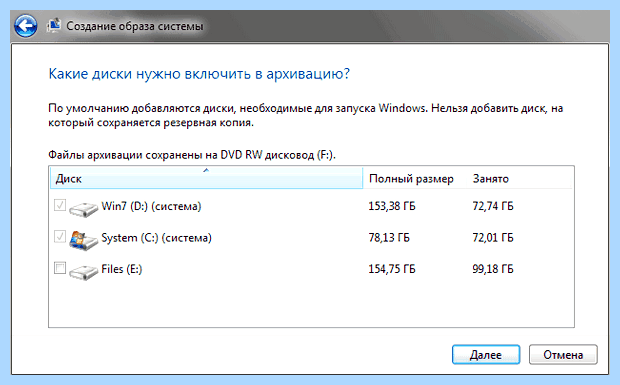Image resolution: width=620 pixels, height=385 pixels.
Task: Click the 72,01 ГБ used value
Action: tap(493, 238)
